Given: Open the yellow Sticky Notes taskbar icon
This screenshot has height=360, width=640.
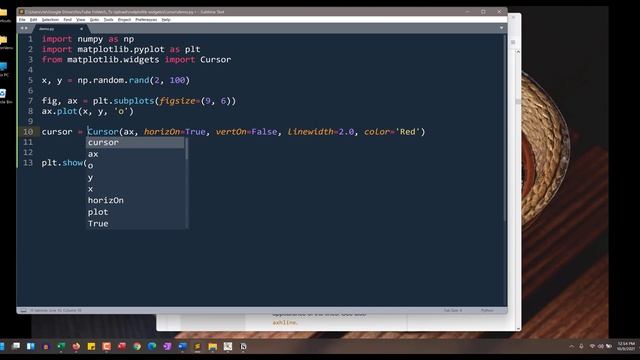Looking at the screenshot, I should (91, 347).
